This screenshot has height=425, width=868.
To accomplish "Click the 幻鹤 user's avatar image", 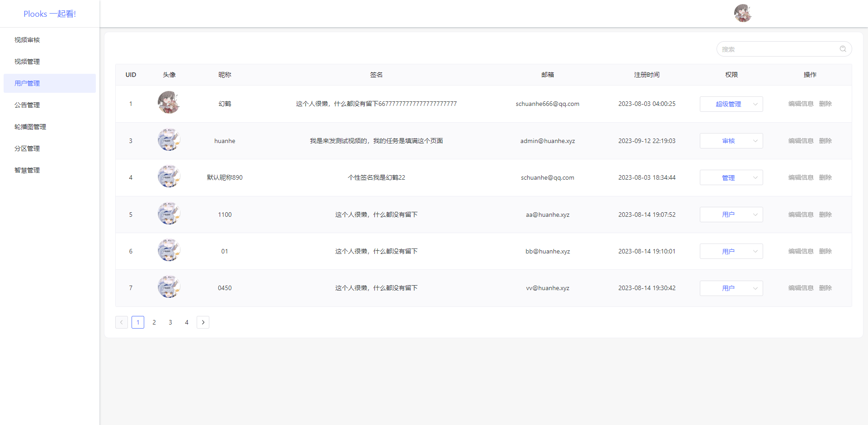I will click(169, 102).
